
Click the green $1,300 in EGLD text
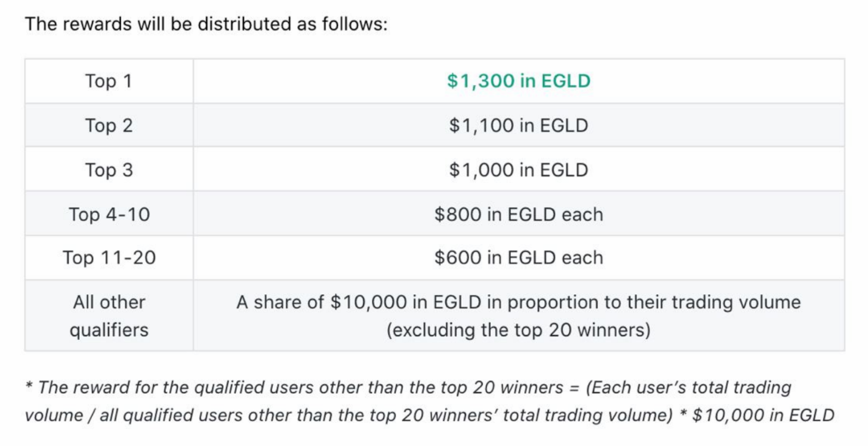(x=518, y=81)
